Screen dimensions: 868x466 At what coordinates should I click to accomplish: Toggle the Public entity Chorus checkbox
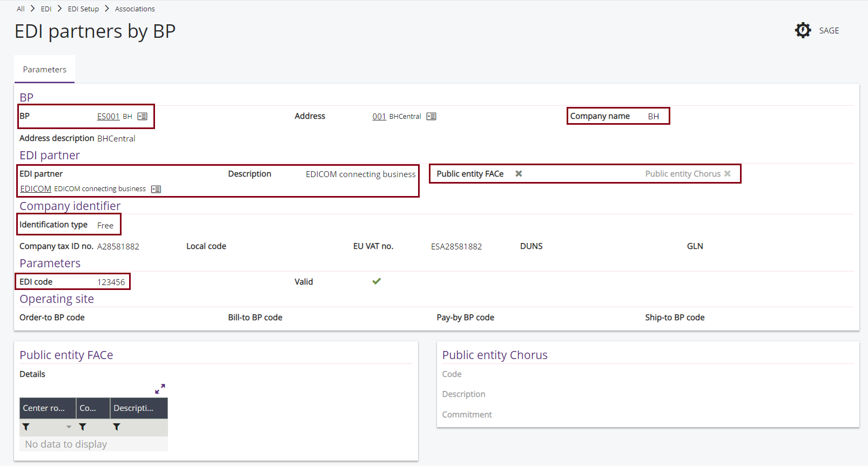coord(728,174)
